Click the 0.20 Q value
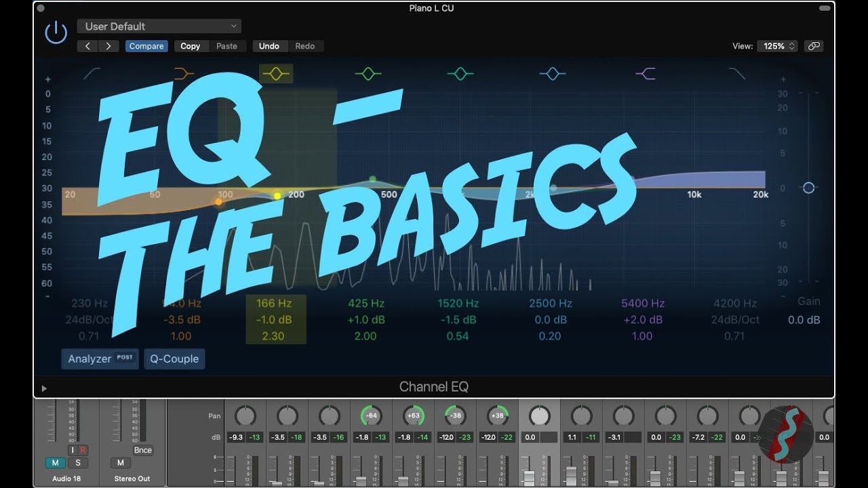This screenshot has height=488, width=868. (551, 335)
